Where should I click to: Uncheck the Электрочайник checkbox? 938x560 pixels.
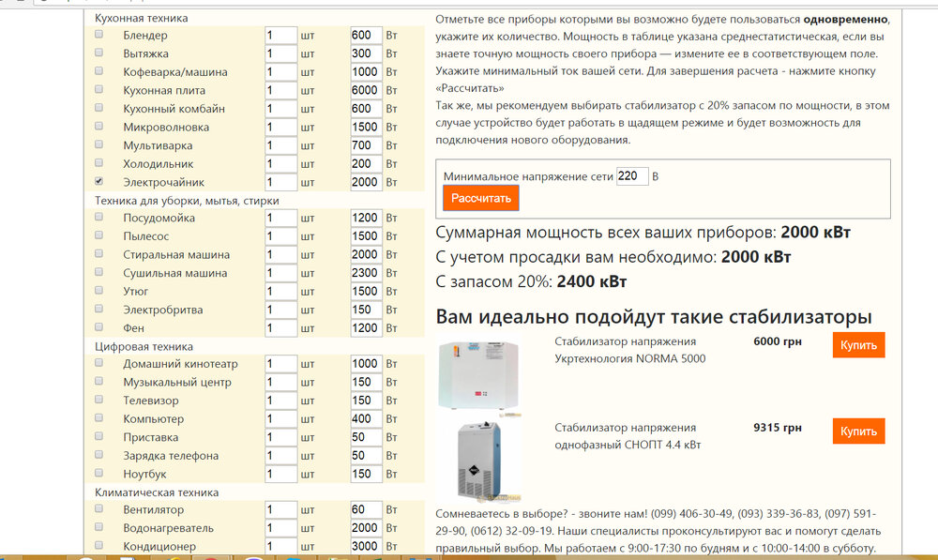(x=99, y=181)
